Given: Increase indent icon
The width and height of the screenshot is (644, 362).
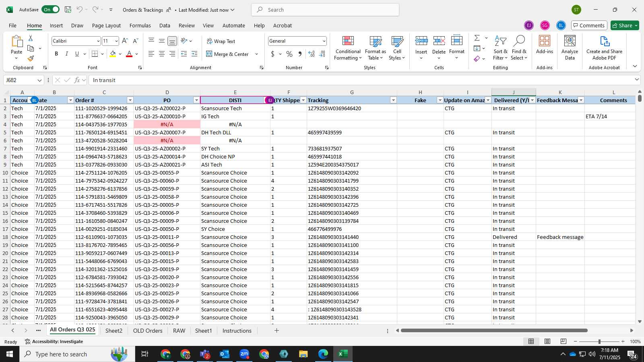Looking at the screenshot, I should click(194, 54).
